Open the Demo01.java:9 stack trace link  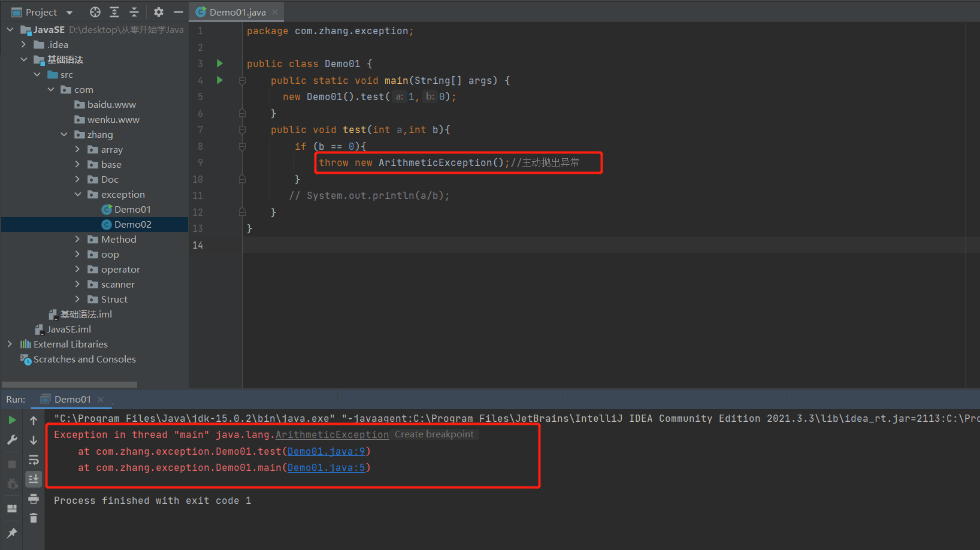326,451
